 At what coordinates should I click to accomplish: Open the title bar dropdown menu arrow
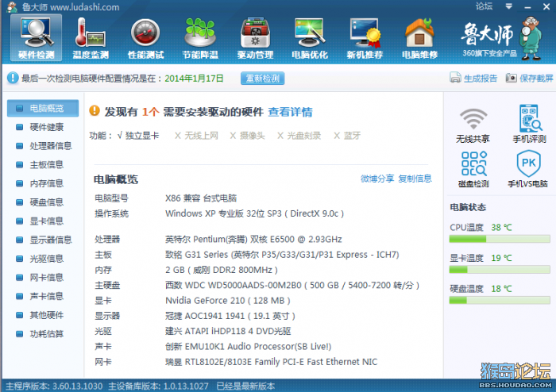pos(508,6)
